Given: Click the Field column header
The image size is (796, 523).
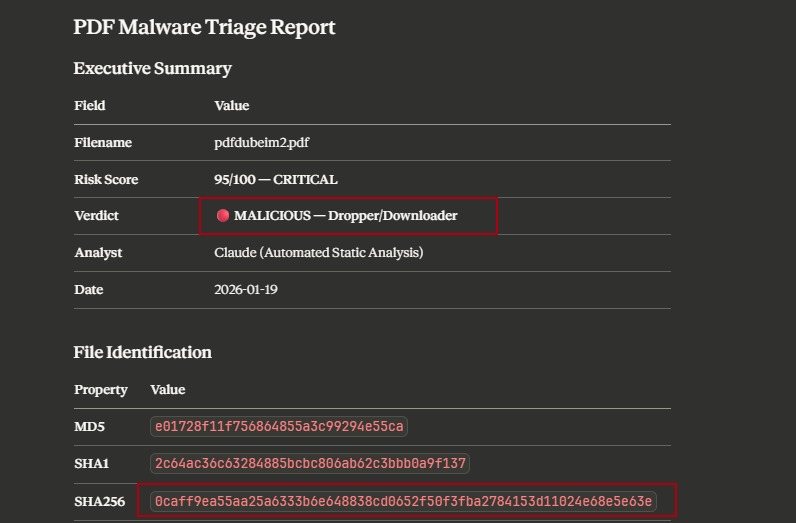Looking at the screenshot, I should tap(89, 106).
